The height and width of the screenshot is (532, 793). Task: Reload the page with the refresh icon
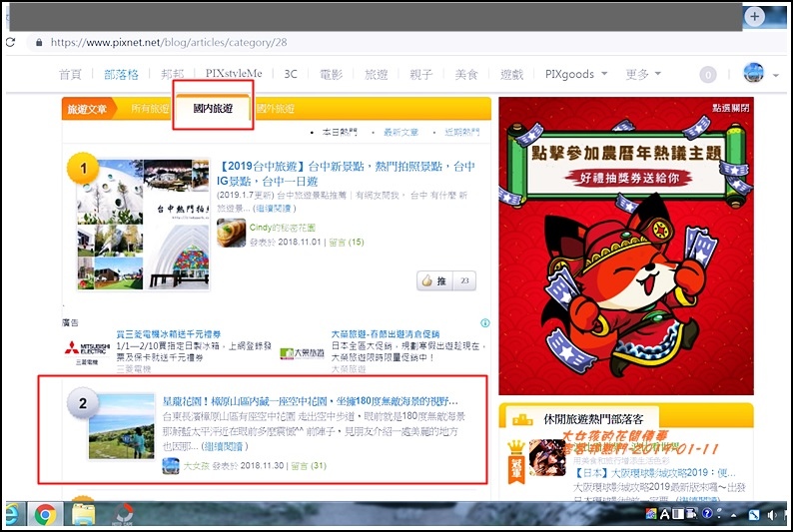(x=10, y=42)
